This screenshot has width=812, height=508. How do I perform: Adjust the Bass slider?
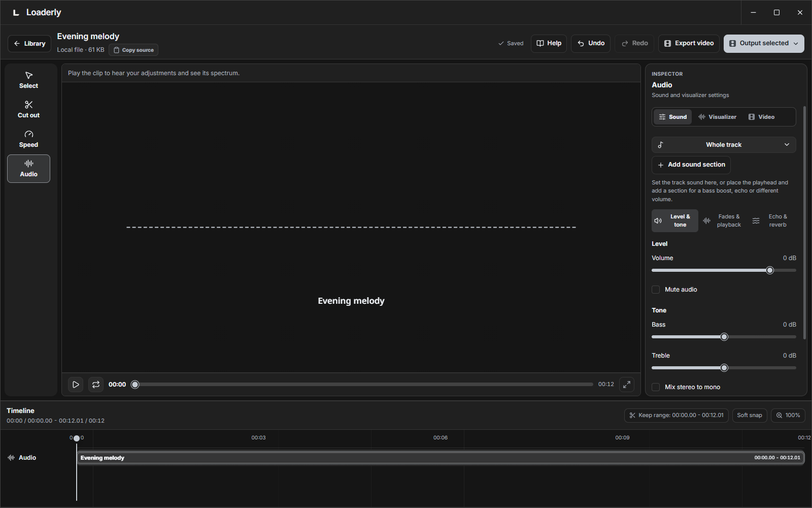tap(724, 337)
